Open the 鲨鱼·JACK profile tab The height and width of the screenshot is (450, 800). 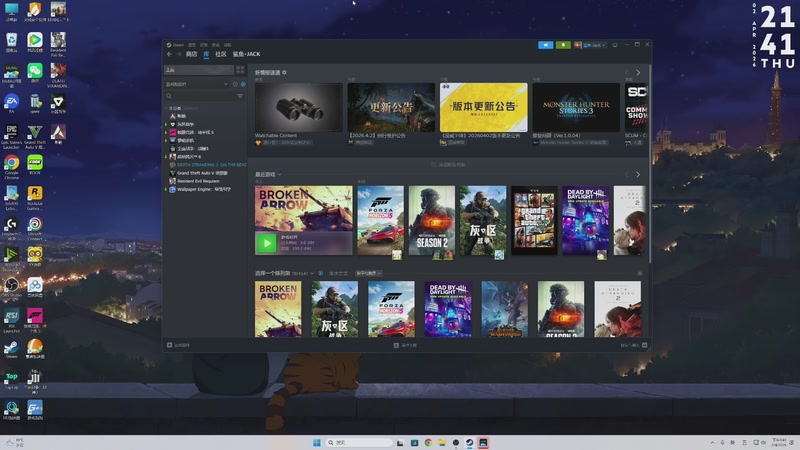pyautogui.click(x=246, y=54)
